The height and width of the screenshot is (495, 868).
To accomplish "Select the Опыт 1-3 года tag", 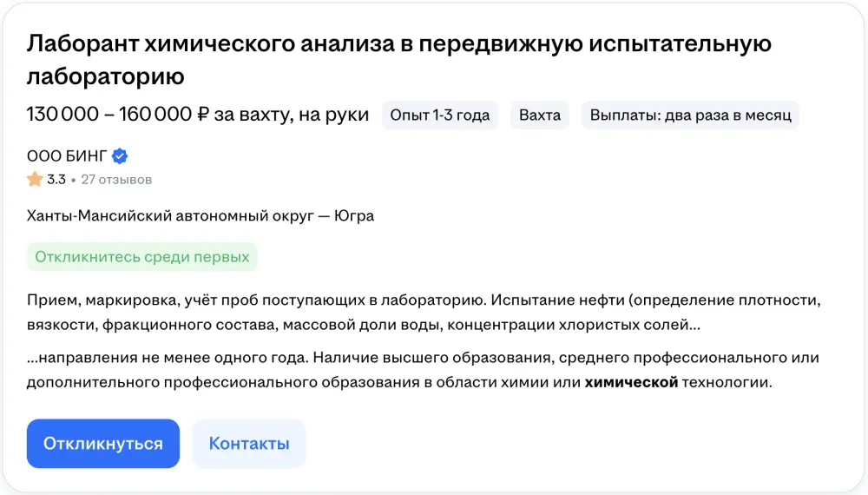I will coord(440,115).
